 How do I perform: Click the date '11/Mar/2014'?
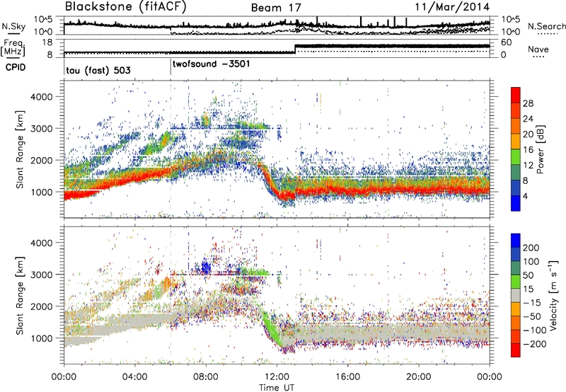point(452,7)
